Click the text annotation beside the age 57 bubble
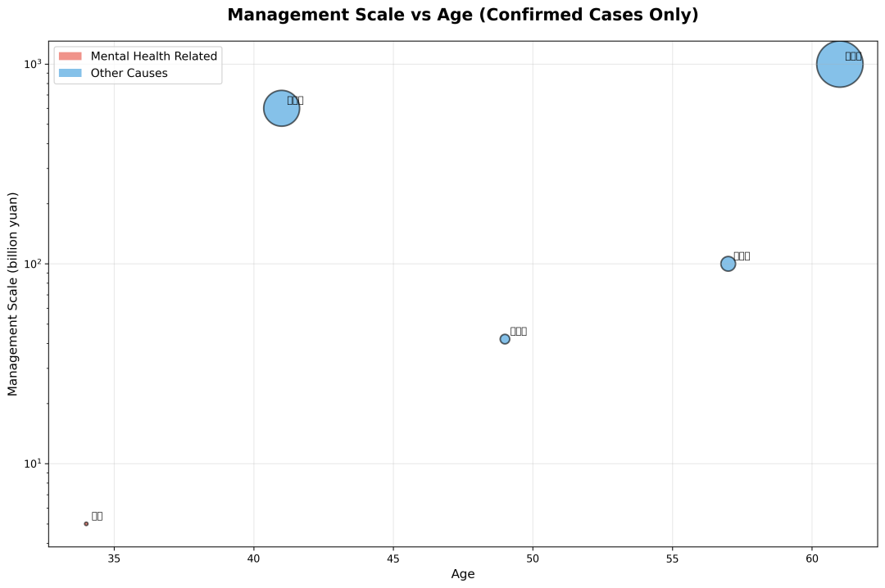The height and width of the screenshot is (588, 885). point(742,256)
